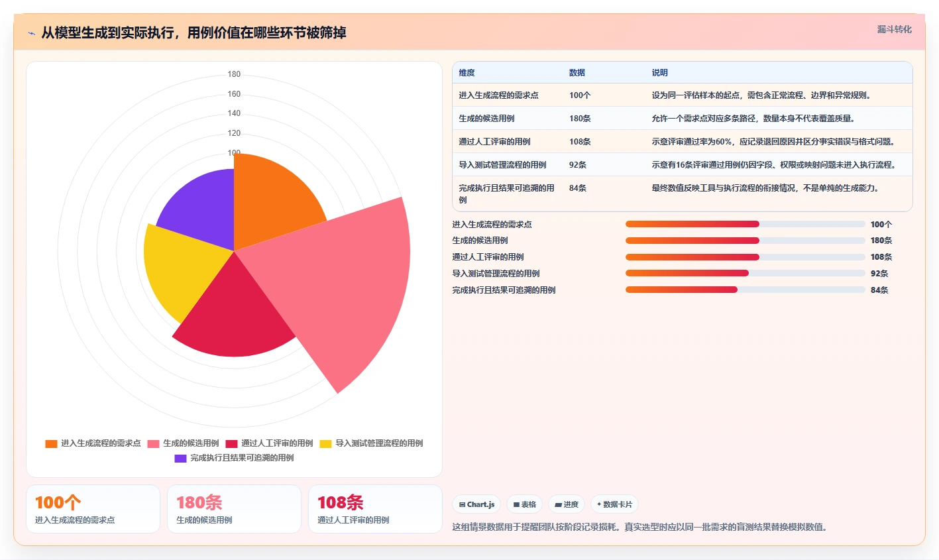Open the 180条 data card

[x=234, y=509]
